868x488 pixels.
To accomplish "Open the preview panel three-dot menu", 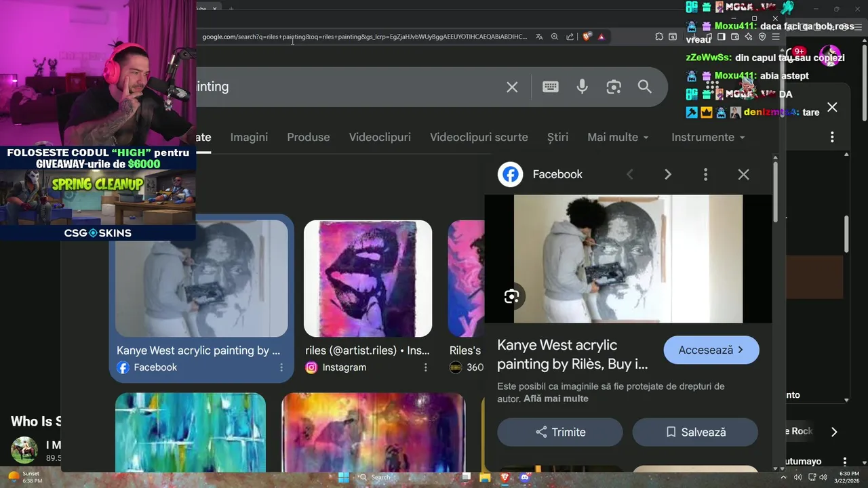I will (x=706, y=174).
